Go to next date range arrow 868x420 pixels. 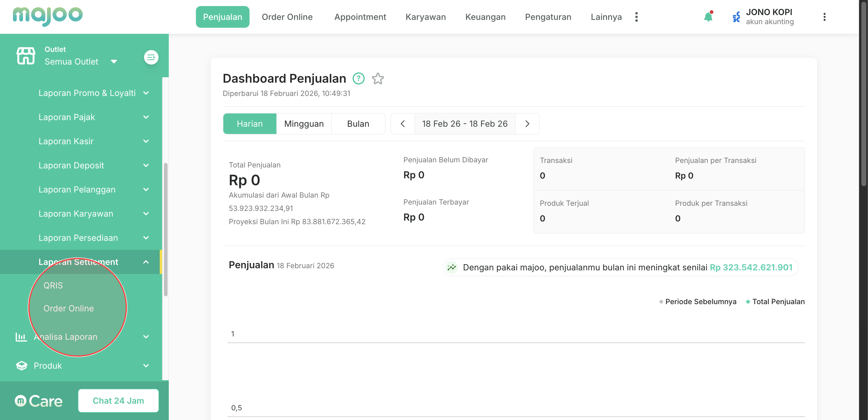pyautogui.click(x=527, y=124)
